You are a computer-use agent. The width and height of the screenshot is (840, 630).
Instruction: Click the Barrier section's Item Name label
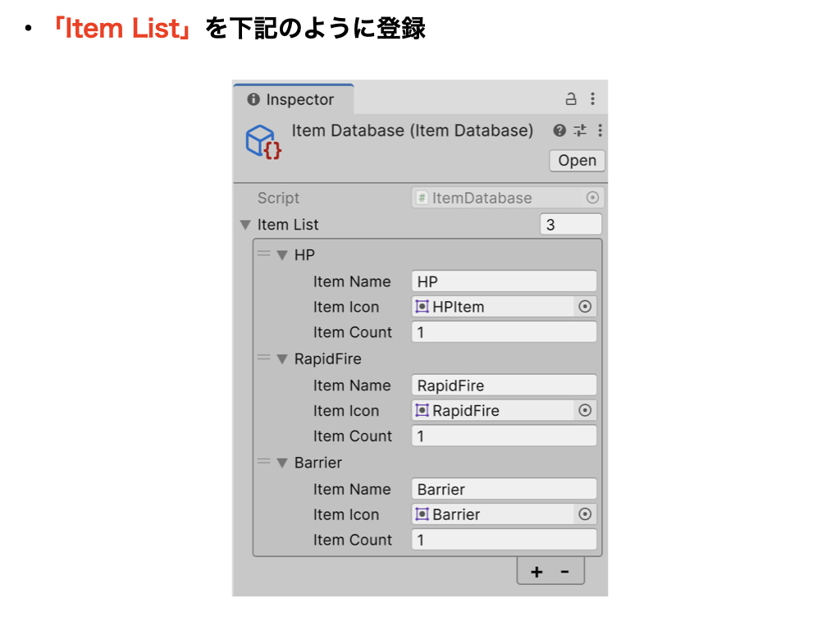[x=352, y=490]
